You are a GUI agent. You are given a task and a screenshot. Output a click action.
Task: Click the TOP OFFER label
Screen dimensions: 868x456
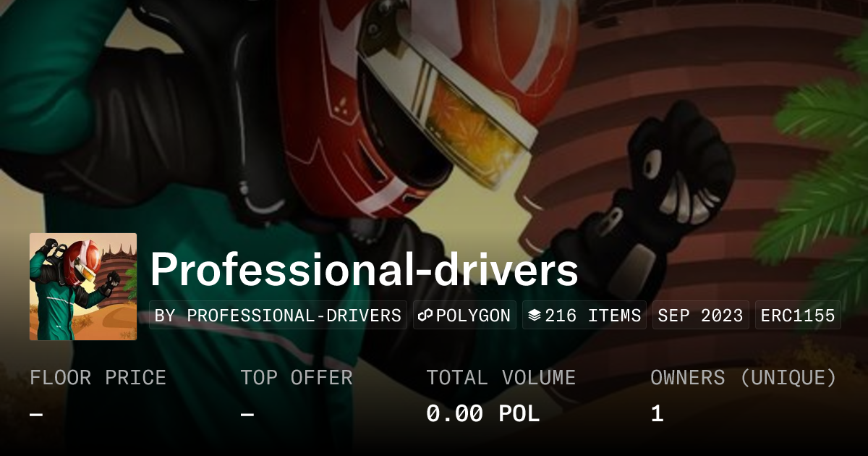(297, 378)
